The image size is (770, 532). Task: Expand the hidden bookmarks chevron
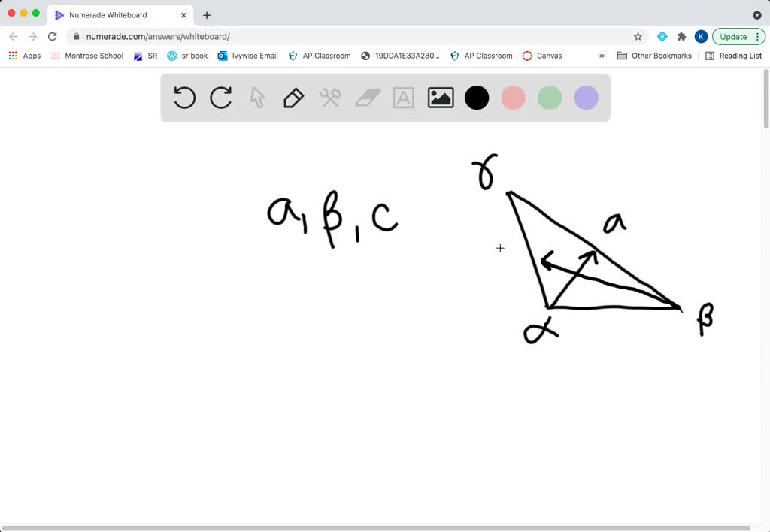[601, 56]
